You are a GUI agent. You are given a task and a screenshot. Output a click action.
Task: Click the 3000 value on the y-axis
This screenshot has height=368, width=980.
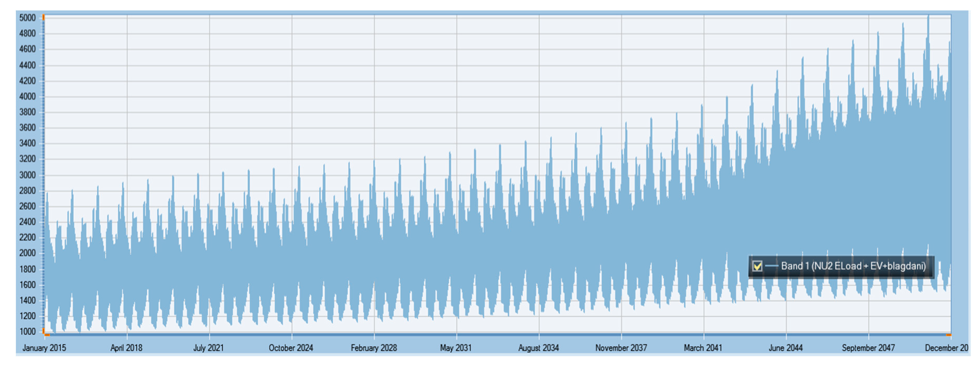click(x=27, y=175)
